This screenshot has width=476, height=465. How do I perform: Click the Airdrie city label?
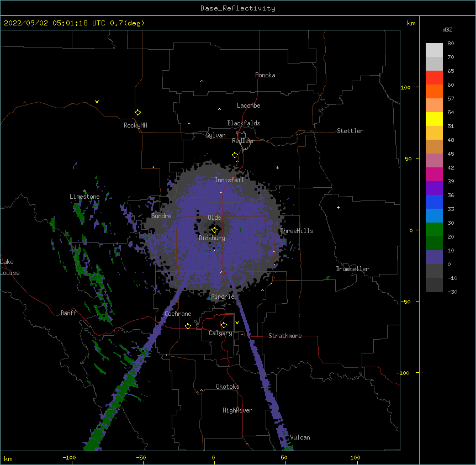click(x=223, y=297)
